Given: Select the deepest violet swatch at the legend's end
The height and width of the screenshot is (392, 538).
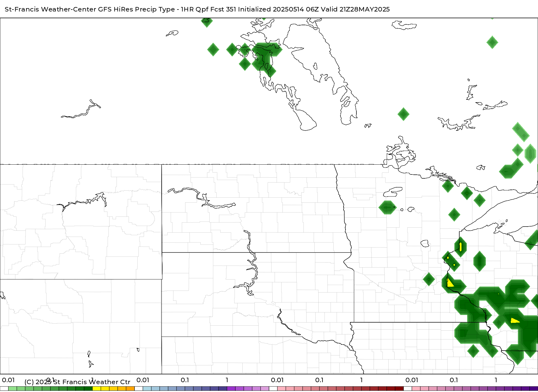Looking at the screenshot, I should 534,389.
